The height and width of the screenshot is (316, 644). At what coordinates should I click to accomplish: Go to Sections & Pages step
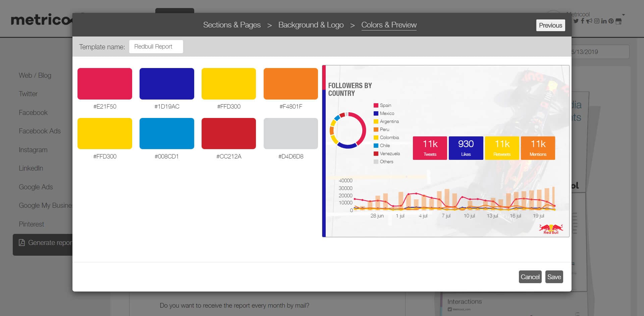[232, 25]
